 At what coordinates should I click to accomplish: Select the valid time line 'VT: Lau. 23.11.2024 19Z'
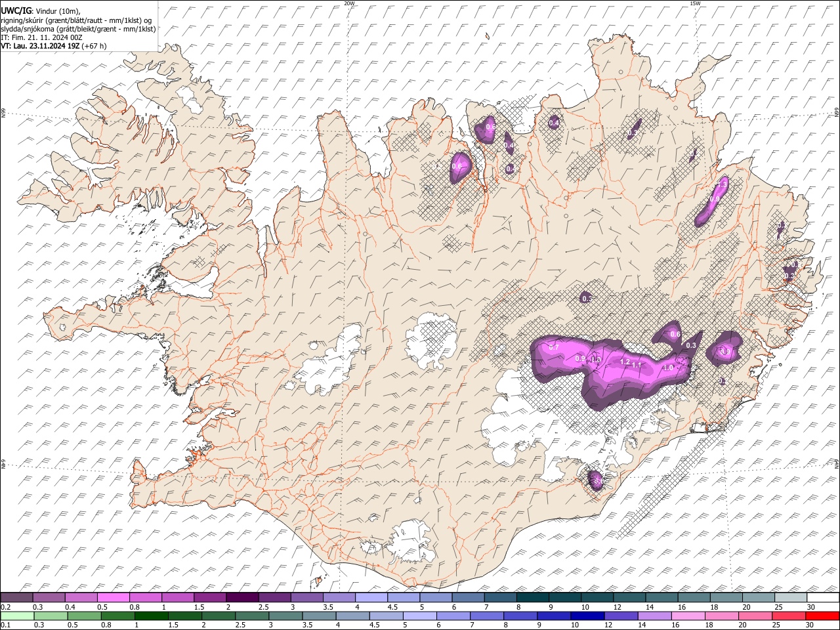40,46
